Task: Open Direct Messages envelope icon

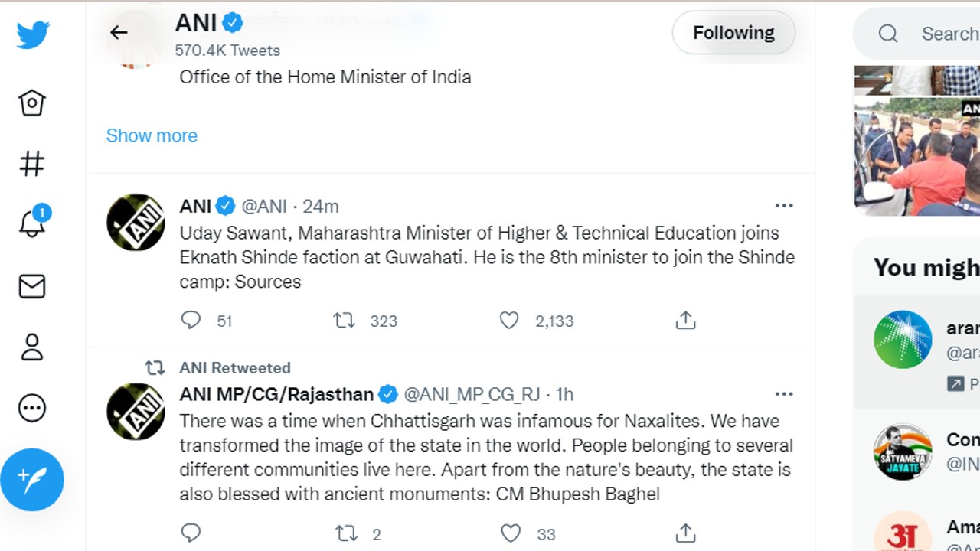Action: 32,286
